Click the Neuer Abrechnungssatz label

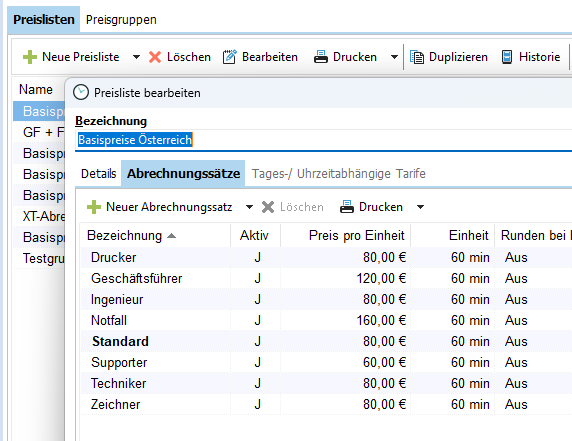tap(169, 207)
